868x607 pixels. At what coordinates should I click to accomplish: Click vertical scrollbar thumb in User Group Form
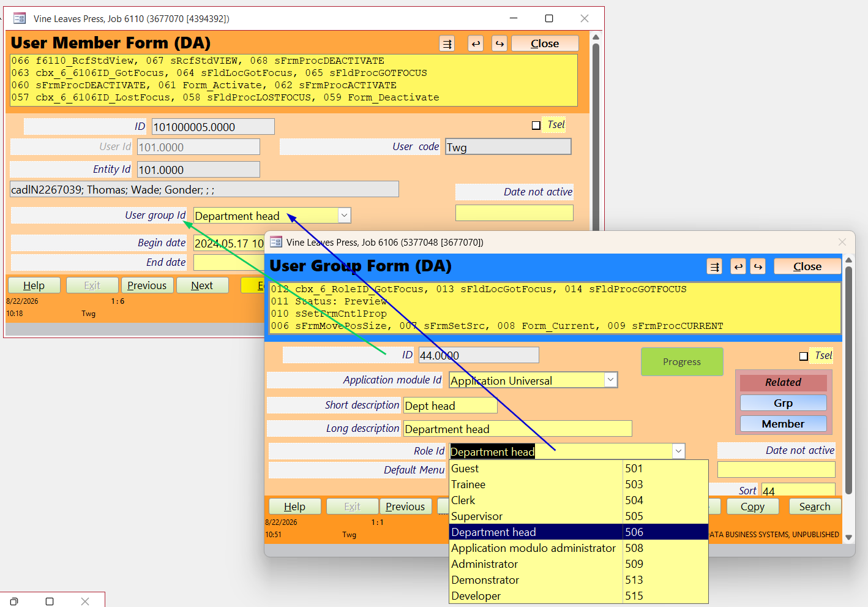848,380
